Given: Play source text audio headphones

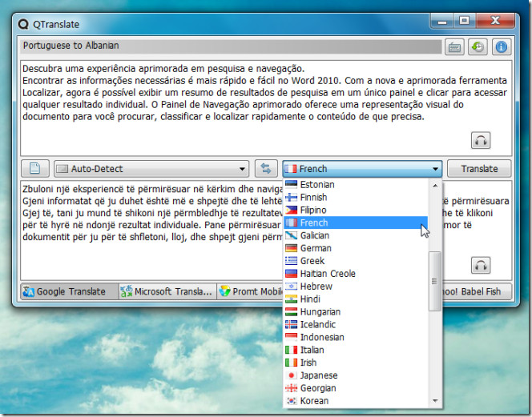Looking at the screenshot, I should (481, 140).
